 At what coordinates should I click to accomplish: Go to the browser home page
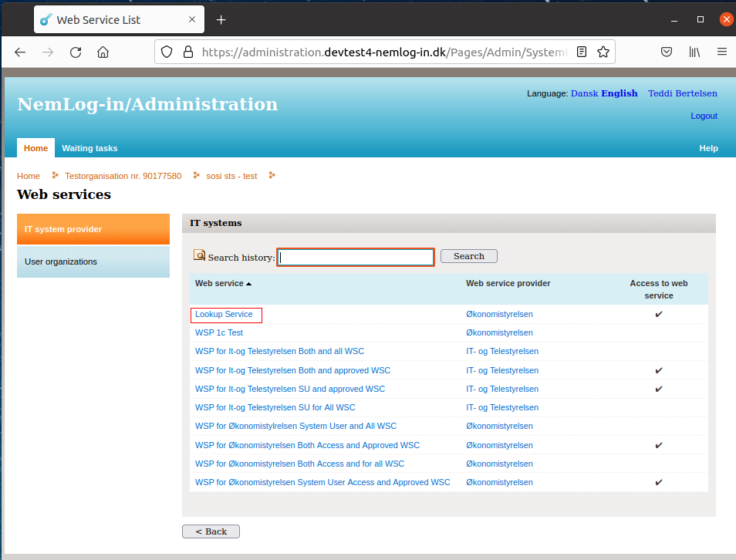pos(103,52)
